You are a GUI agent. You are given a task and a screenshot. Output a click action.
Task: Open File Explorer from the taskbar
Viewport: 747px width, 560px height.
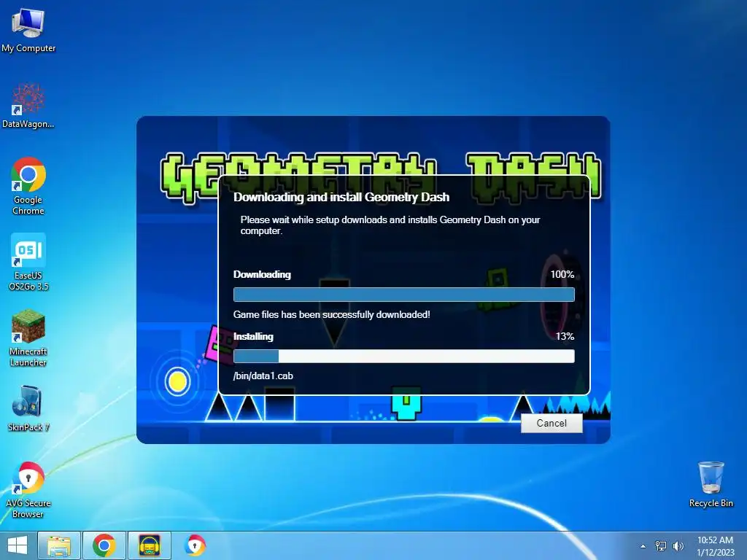click(x=59, y=545)
